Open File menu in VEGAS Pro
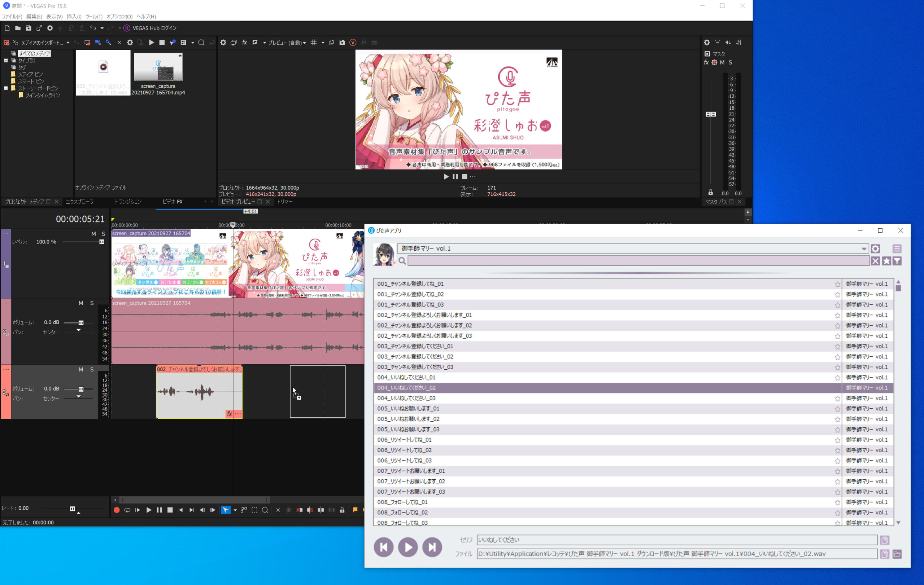Viewport: 924px width, 585px height. pos(12,17)
